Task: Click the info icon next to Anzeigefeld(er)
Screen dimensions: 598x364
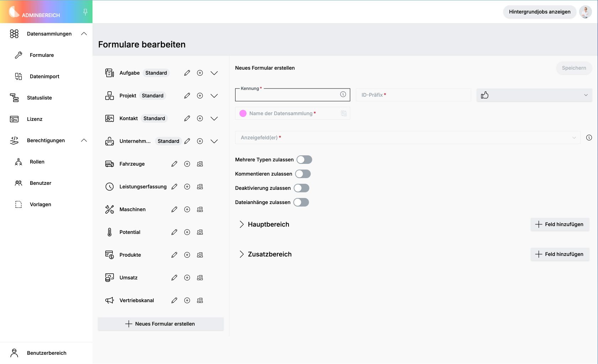Action: click(589, 138)
